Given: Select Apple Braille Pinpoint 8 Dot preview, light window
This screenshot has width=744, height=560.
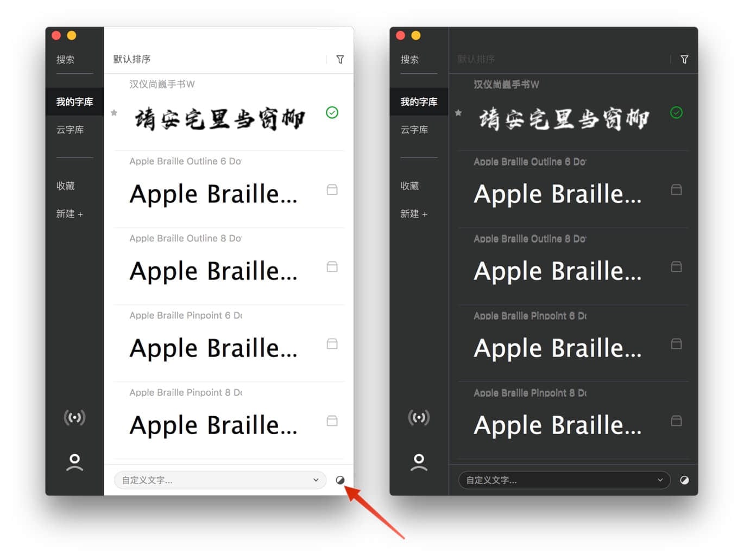Looking at the screenshot, I should pyautogui.click(x=213, y=425).
